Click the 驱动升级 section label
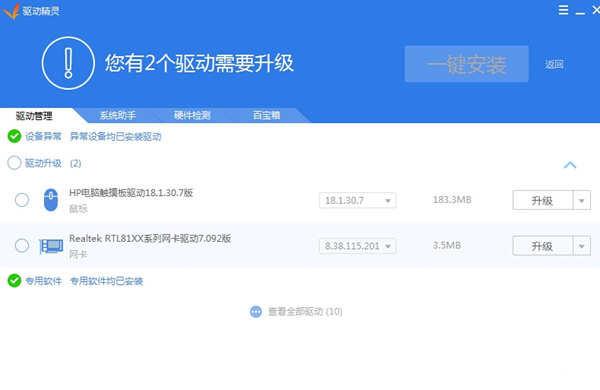This screenshot has width=600, height=390. (x=43, y=163)
